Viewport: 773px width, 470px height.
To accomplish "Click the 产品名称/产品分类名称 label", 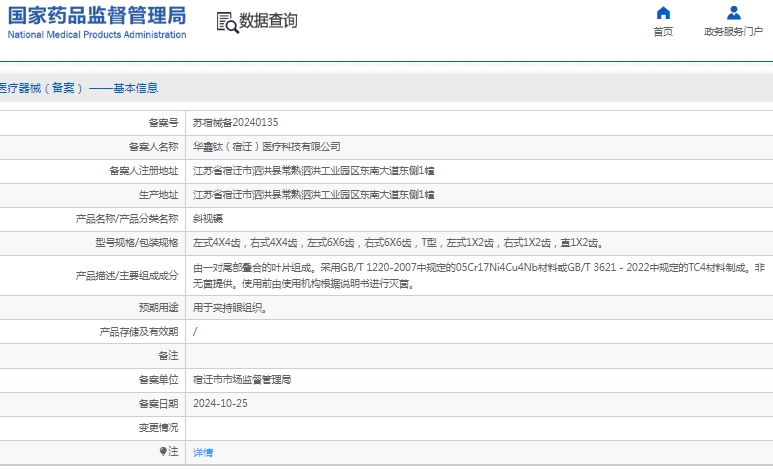I will (x=127, y=218).
